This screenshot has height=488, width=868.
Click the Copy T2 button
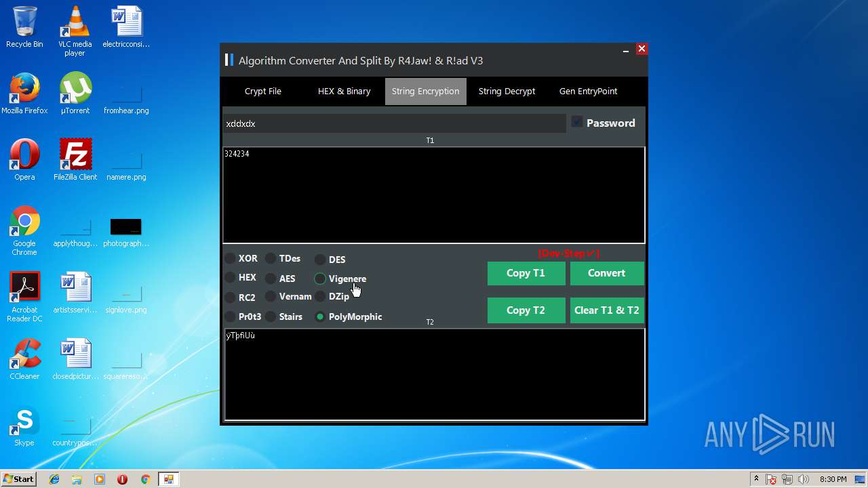(526, 310)
